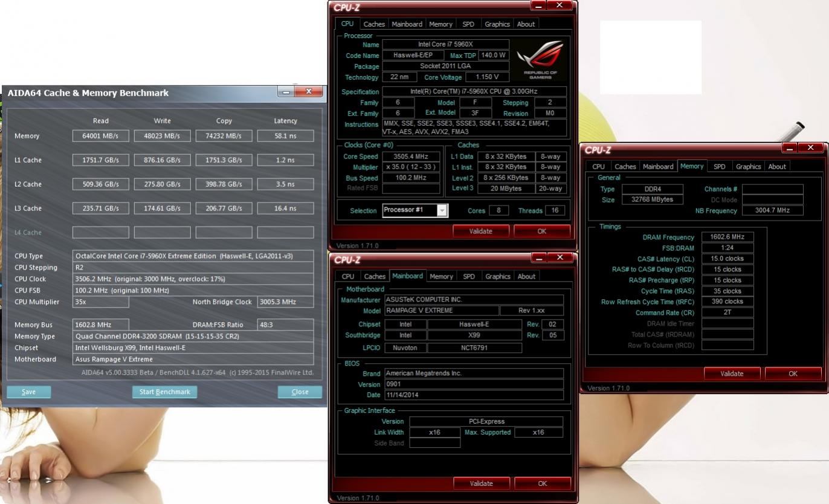Click mainboard model RAMPAGE V EXTREME field
This screenshot has width=829, height=504.
click(x=442, y=311)
